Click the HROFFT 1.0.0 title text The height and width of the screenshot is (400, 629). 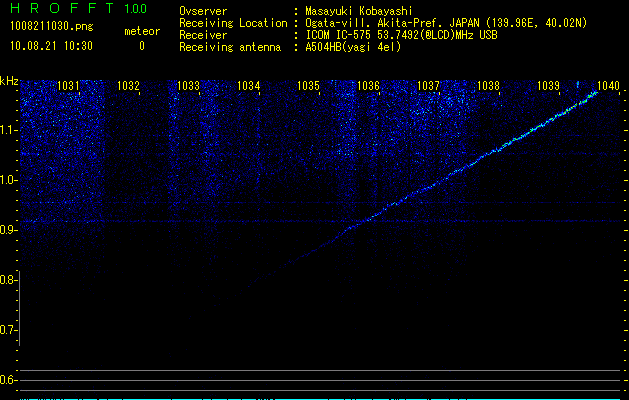(x=78, y=8)
